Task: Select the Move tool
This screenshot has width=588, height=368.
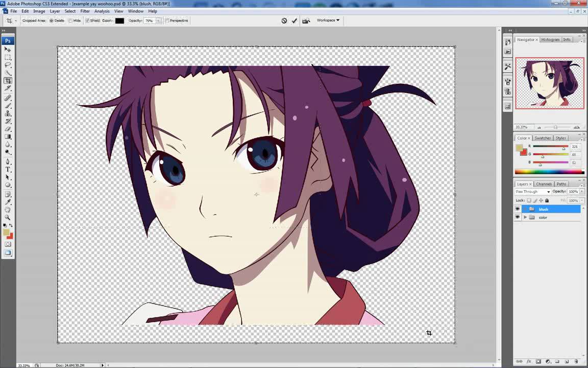Action: [x=8, y=50]
